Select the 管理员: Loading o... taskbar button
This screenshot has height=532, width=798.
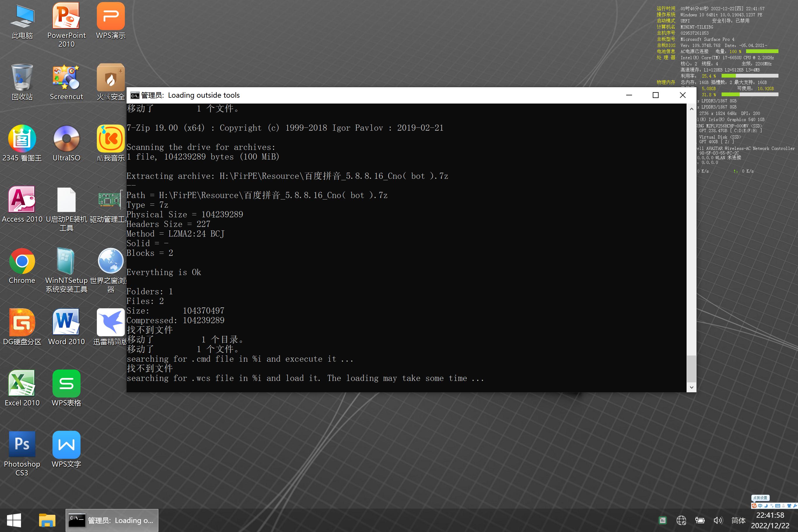pos(112,520)
